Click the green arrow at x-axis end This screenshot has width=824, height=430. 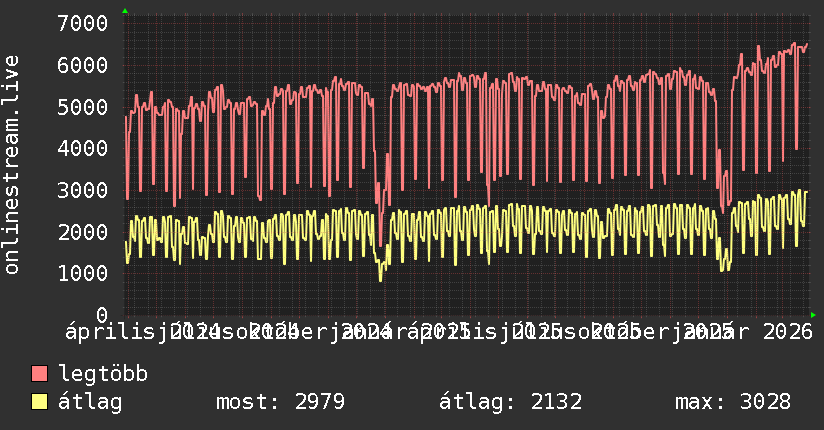pos(813,315)
